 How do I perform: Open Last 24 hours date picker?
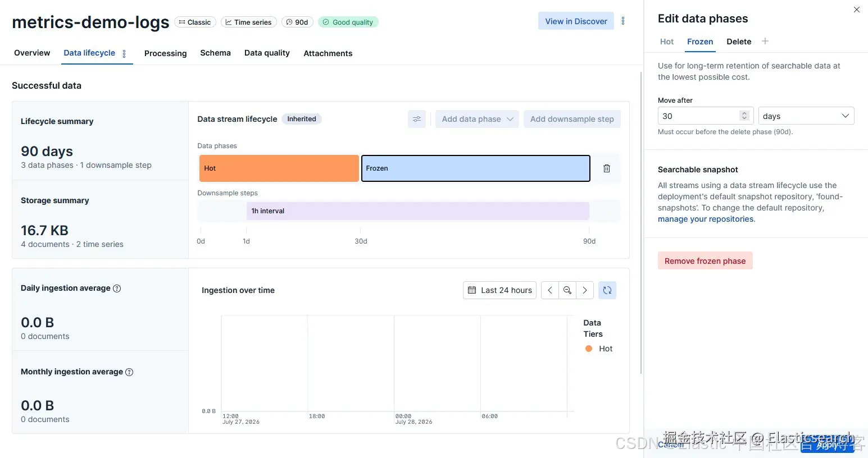tap(499, 290)
